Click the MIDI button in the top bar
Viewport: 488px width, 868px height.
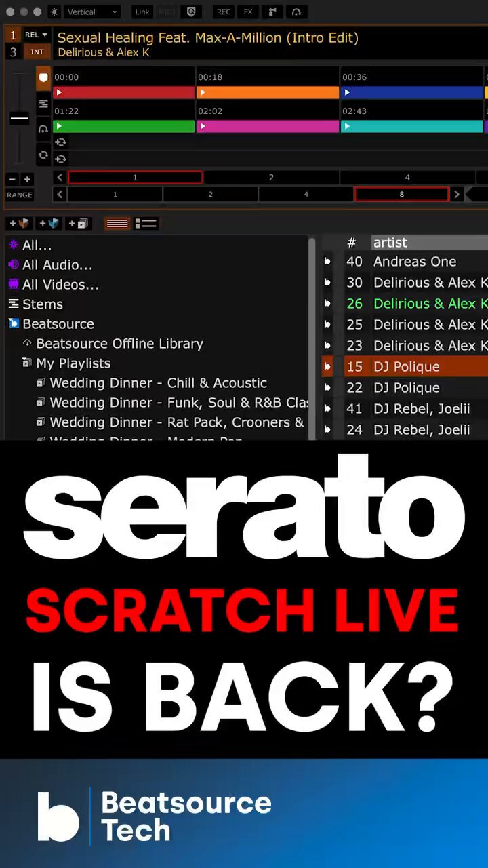pos(167,12)
